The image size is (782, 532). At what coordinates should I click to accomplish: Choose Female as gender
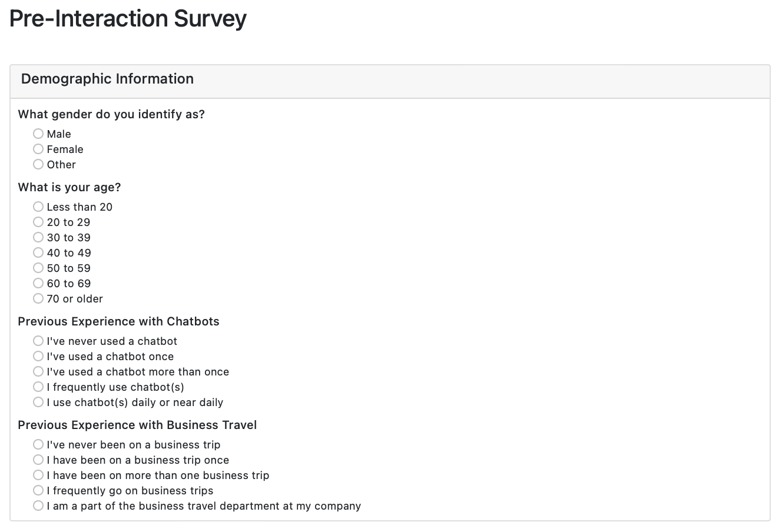coord(38,149)
